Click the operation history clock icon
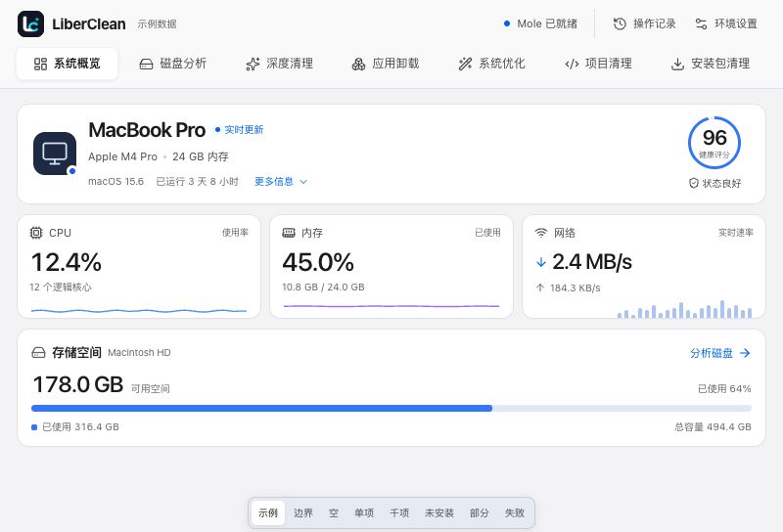The height and width of the screenshot is (532, 783). pyautogui.click(x=620, y=23)
